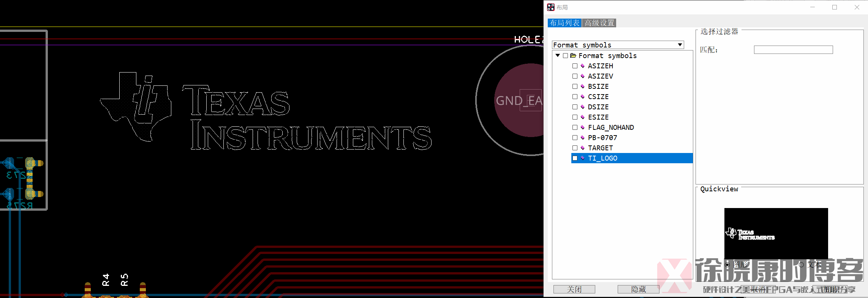The width and height of the screenshot is (868, 298).
Task: Toggle the Format symbols folder checkbox
Action: coord(565,56)
